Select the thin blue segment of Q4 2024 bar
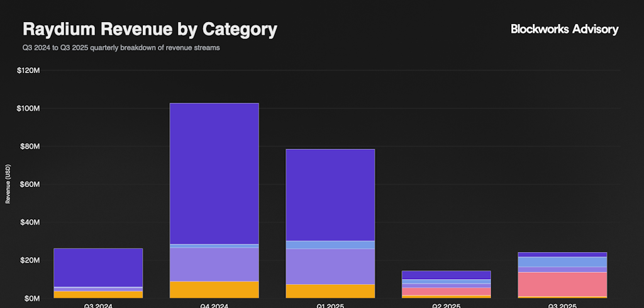This screenshot has width=644, height=308. coord(214,246)
